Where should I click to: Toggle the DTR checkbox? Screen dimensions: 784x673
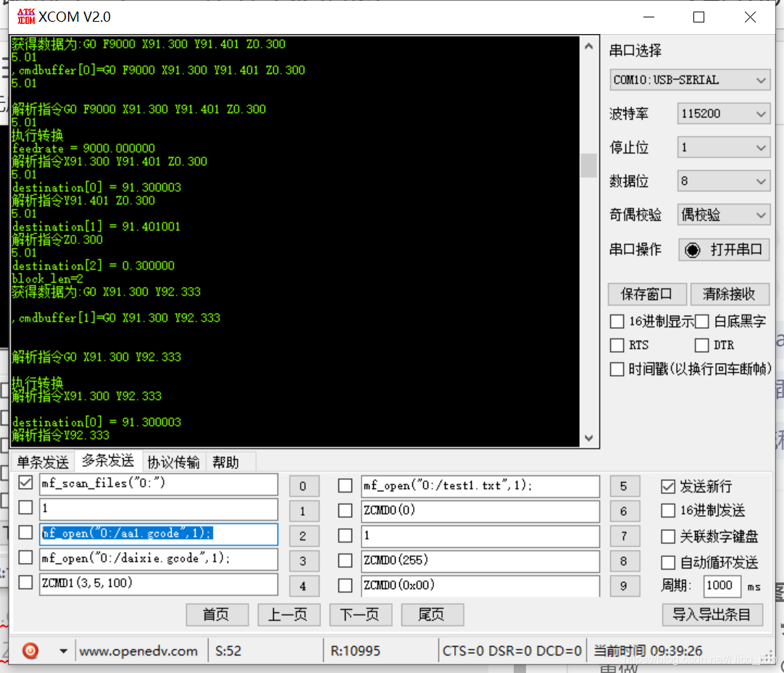(x=701, y=345)
